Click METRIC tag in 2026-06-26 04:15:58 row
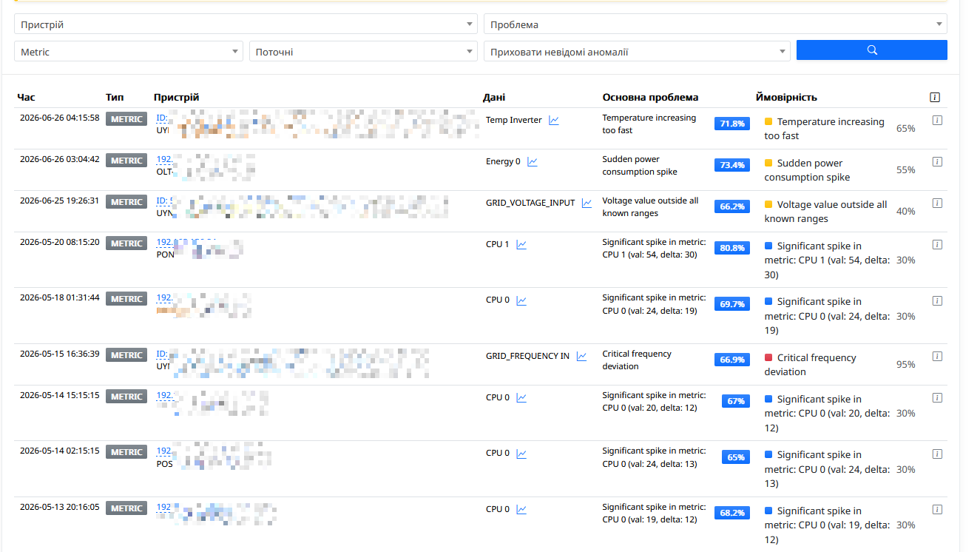 (x=126, y=119)
